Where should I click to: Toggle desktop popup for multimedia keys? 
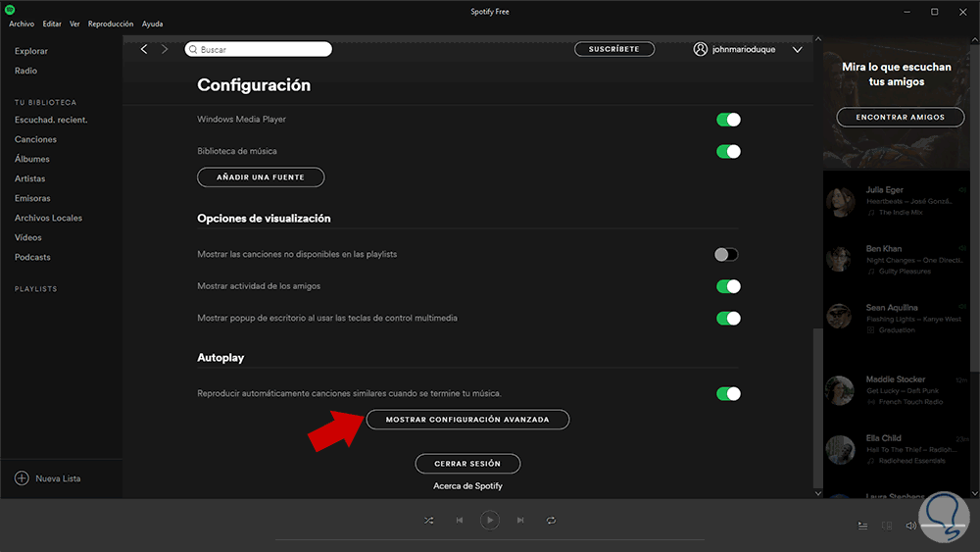pos(728,319)
